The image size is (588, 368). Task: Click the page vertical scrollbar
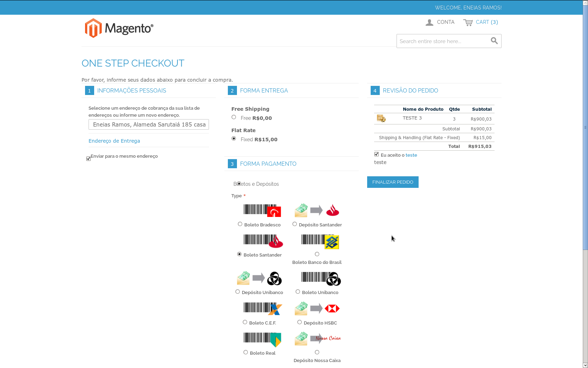coord(585,128)
